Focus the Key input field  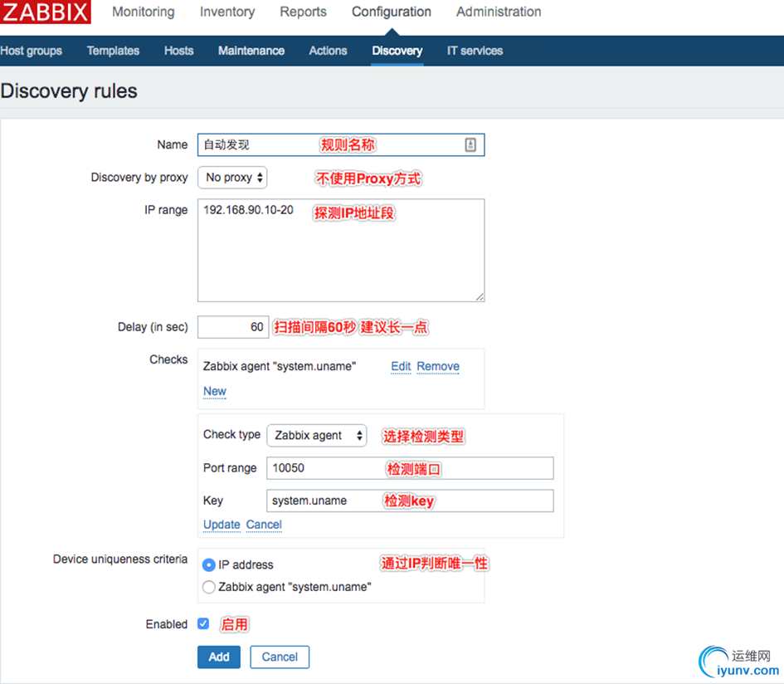point(410,501)
